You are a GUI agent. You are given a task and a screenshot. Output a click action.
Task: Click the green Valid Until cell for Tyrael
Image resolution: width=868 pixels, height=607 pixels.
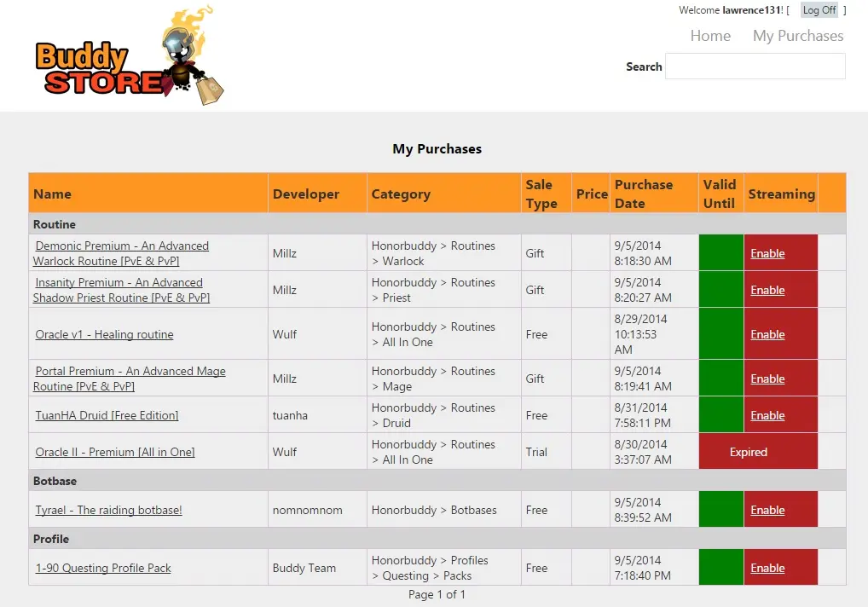click(721, 510)
